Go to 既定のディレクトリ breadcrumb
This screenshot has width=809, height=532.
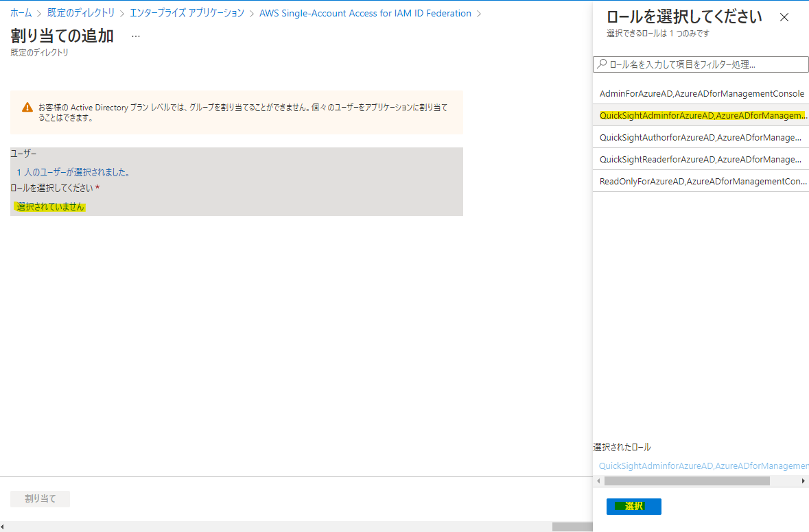[x=81, y=13]
